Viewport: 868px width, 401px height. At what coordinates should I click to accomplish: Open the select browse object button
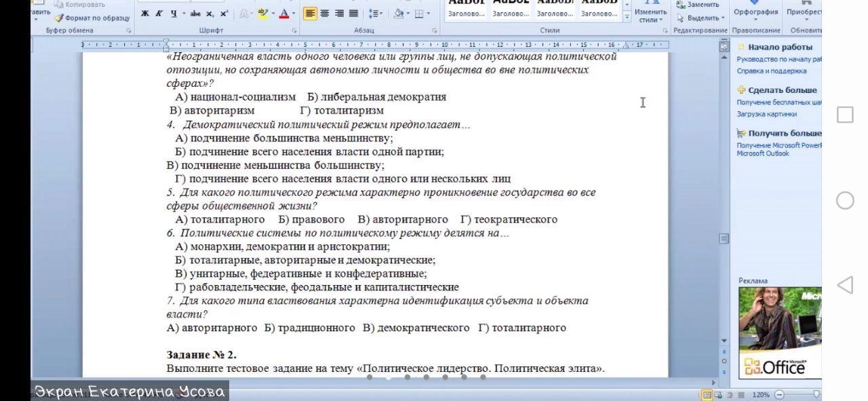724,361
